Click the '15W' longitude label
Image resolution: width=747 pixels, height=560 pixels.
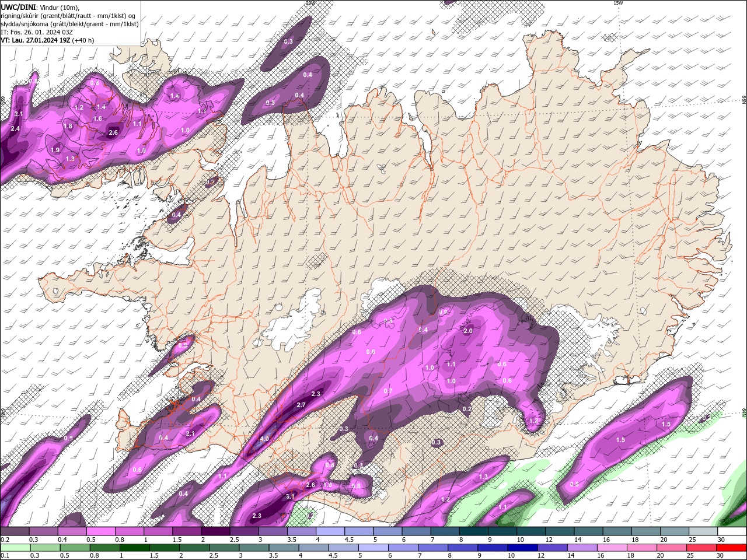click(618, 3)
